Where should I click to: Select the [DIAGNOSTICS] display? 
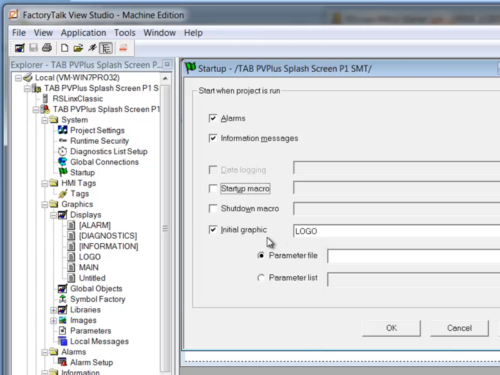coord(108,236)
